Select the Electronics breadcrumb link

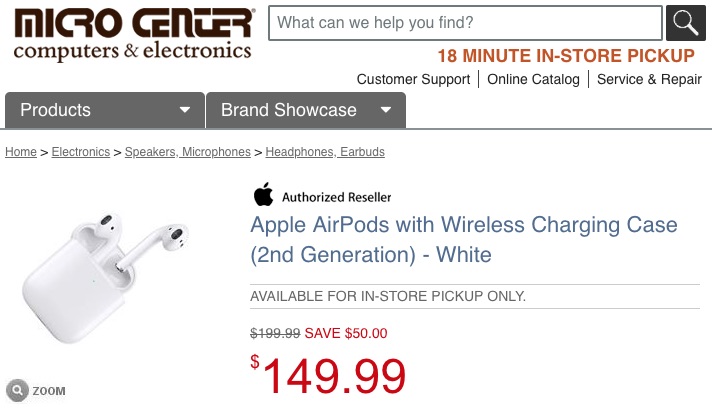pyautogui.click(x=81, y=152)
